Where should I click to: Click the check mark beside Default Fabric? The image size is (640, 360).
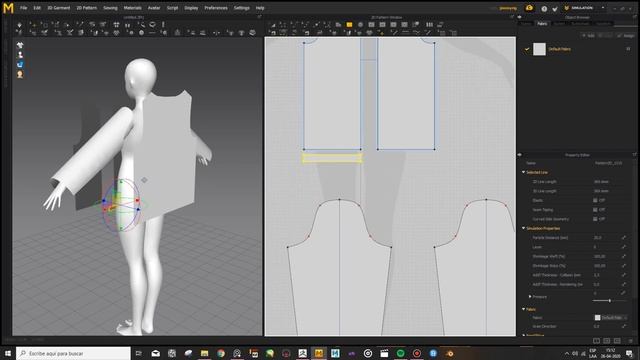(527, 49)
